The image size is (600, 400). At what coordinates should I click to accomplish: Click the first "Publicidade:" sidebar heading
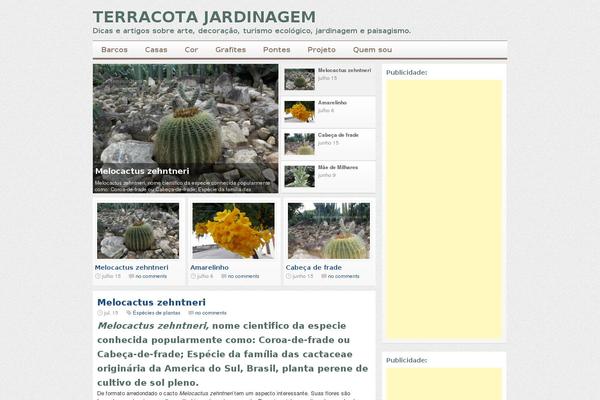406,73
